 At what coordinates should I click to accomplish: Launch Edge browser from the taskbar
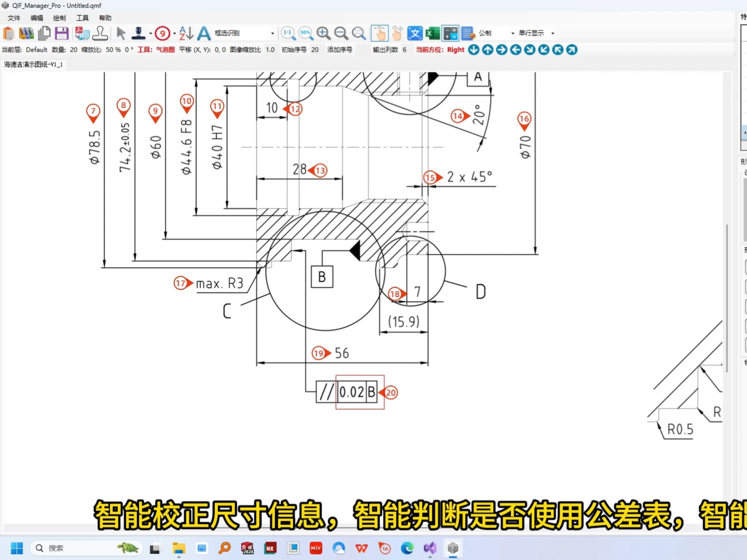[x=407, y=548]
